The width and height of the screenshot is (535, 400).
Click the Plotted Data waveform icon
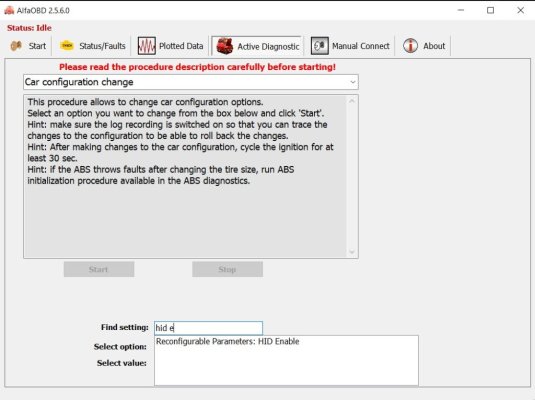pyautogui.click(x=146, y=46)
